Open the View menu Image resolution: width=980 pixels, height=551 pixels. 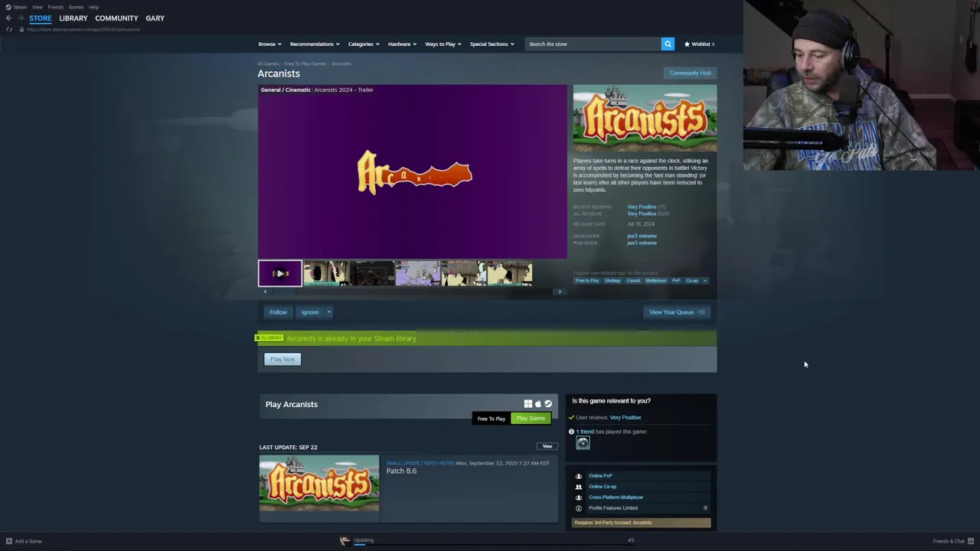(37, 7)
